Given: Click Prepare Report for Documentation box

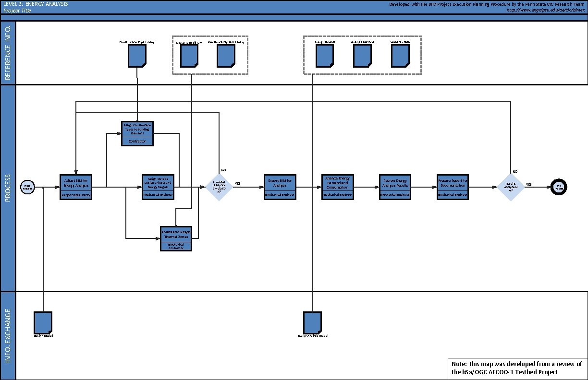Looking at the screenshot, I should (453, 187).
